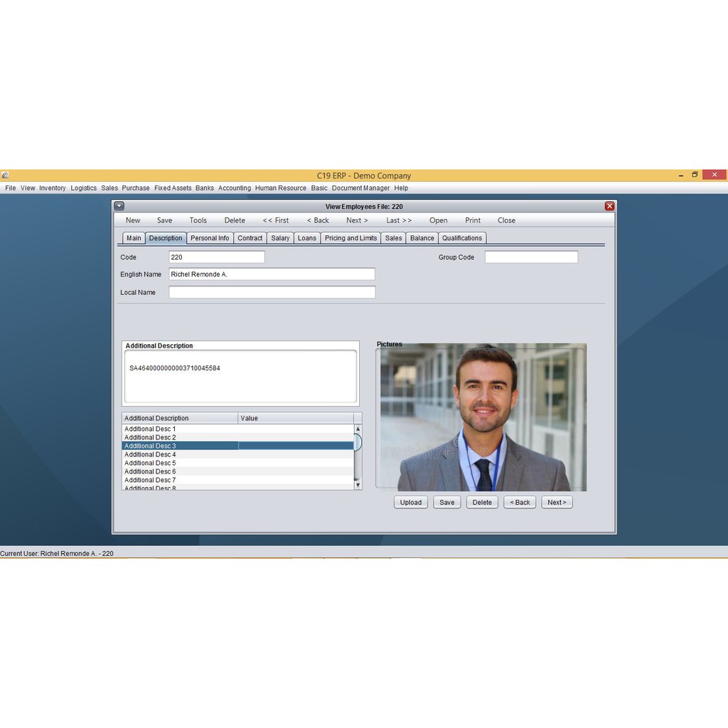Screen dimensions: 728x728
Task: Open the Accounting menu
Action: [235, 188]
